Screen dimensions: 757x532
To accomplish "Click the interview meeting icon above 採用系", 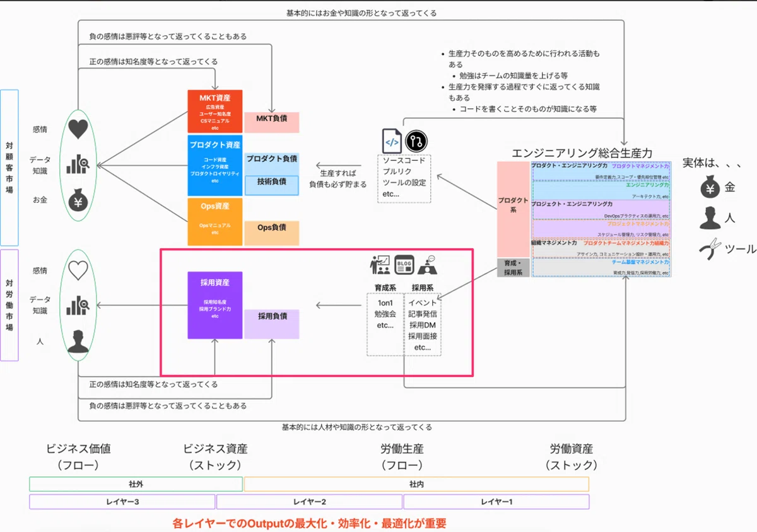I will pos(428,265).
